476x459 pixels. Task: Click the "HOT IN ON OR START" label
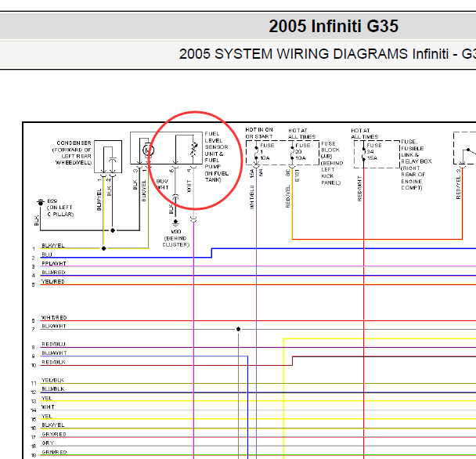pos(259,133)
